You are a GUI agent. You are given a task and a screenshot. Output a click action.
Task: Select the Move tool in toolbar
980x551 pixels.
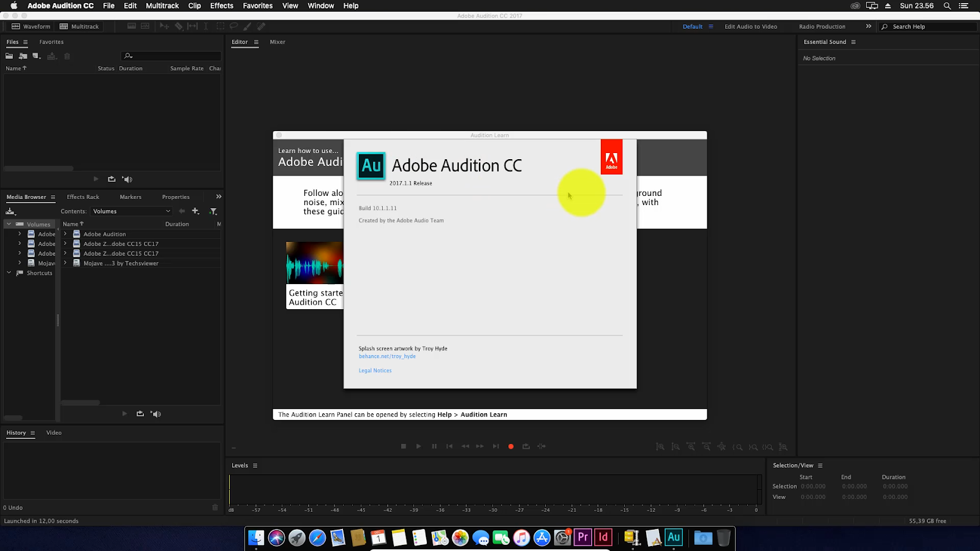164,26
